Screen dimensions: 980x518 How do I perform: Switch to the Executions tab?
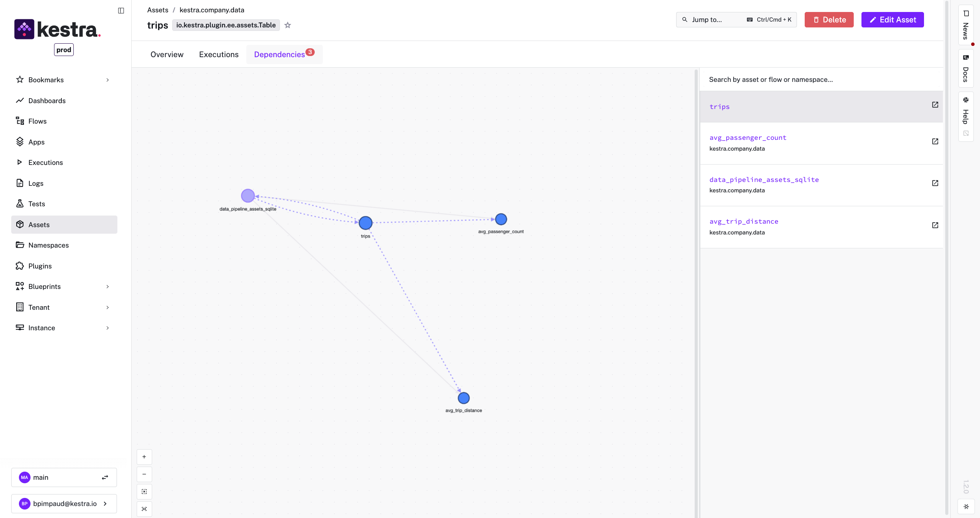coord(219,54)
